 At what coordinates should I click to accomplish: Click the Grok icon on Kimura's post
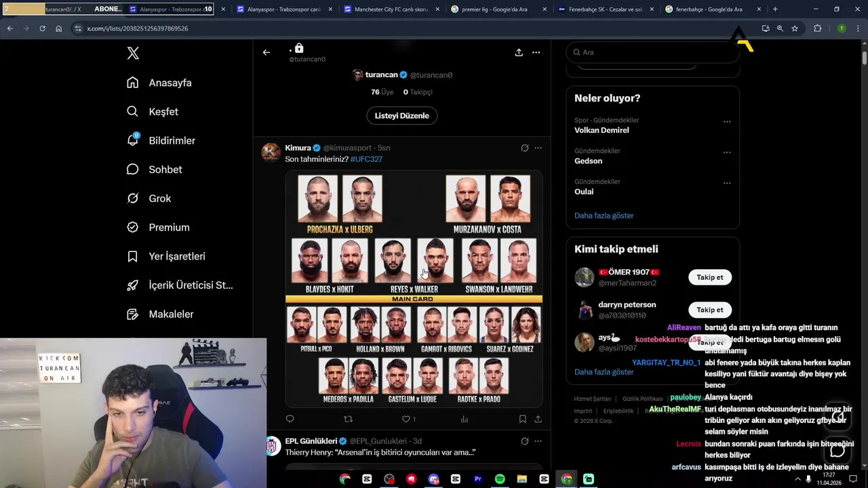tap(524, 148)
